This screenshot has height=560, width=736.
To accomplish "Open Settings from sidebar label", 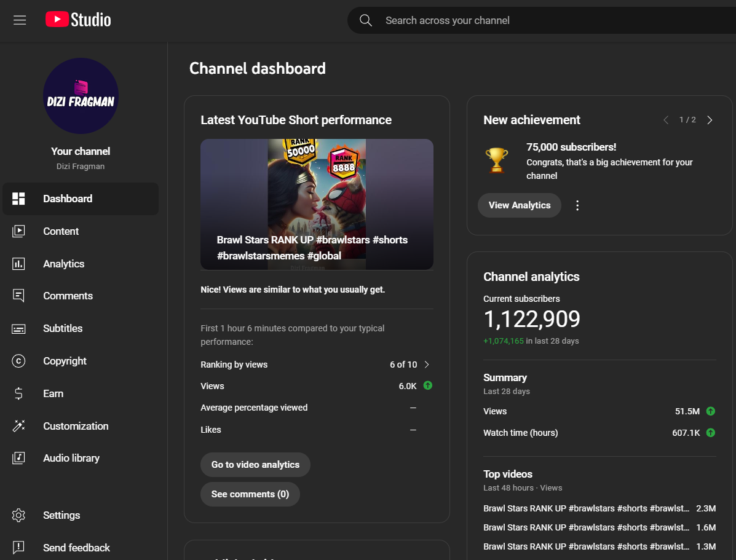I will (x=61, y=515).
